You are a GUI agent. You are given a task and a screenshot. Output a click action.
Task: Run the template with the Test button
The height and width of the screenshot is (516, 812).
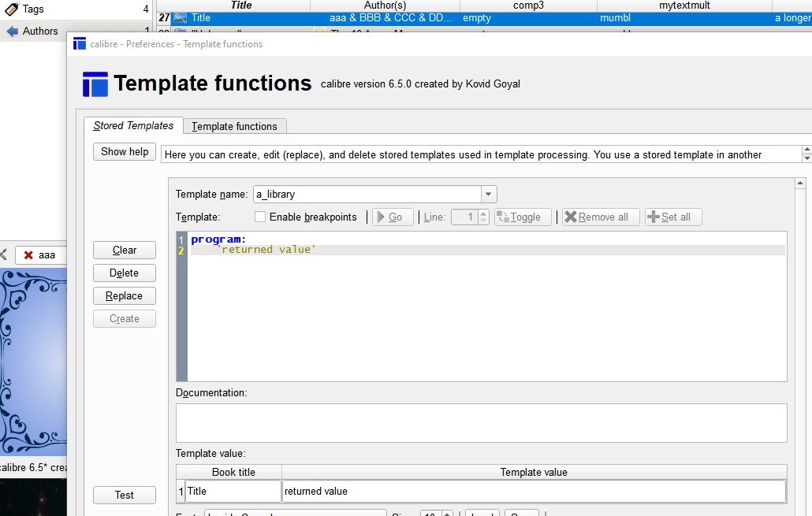125,496
